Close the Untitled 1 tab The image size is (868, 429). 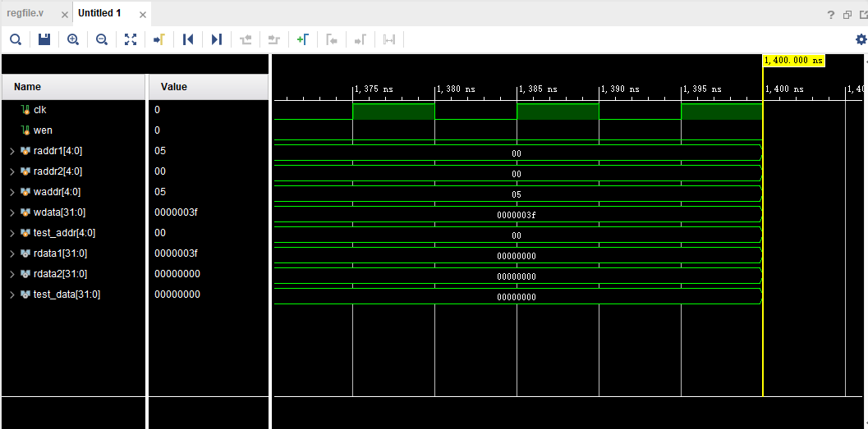click(x=143, y=14)
